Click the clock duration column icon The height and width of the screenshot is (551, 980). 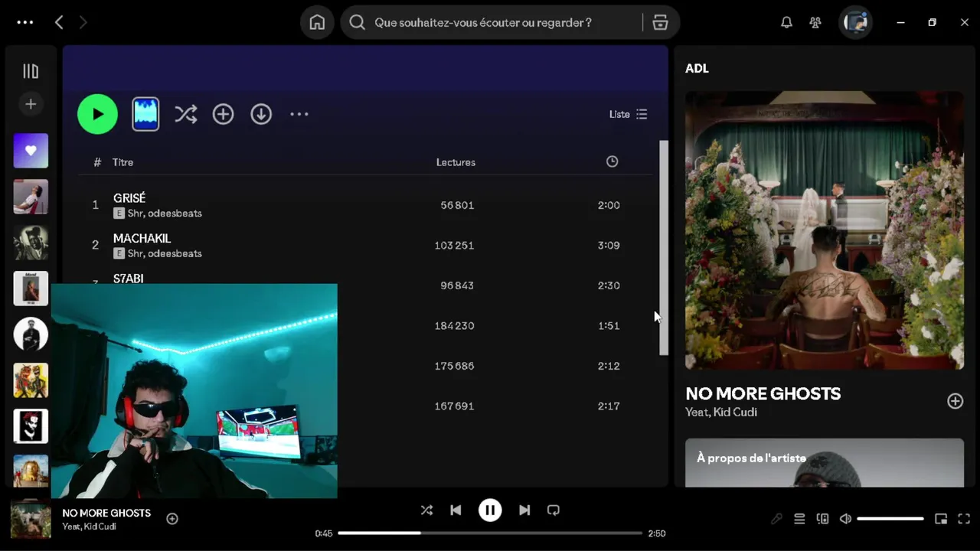point(612,161)
